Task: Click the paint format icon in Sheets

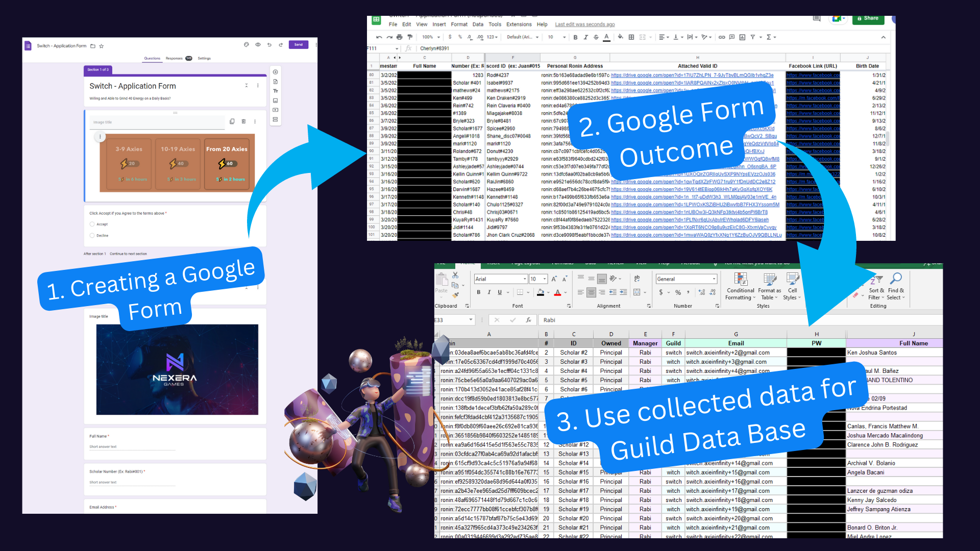Action: tap(409, 37)
